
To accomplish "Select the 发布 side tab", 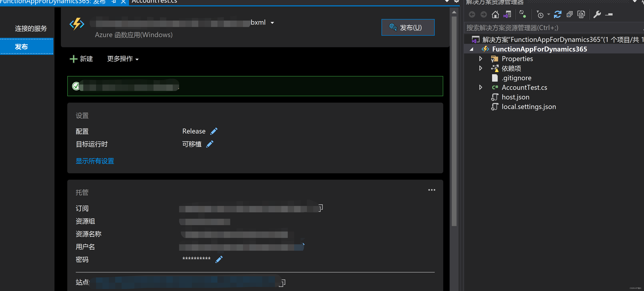I will (26, 47).
